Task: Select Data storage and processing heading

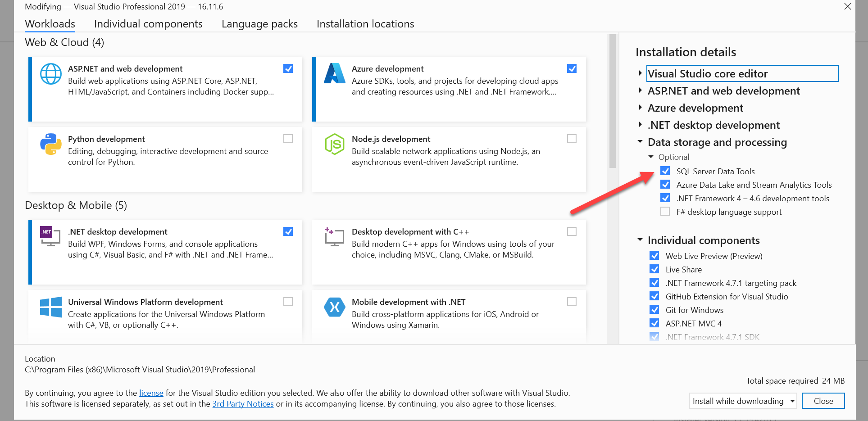Action: coord(717,142)
